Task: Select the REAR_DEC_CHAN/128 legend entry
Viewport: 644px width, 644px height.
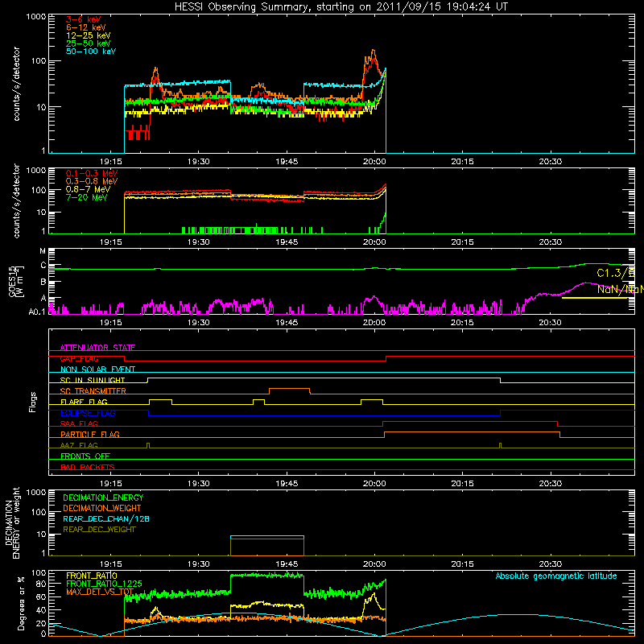Action: [x=106, y=518]
